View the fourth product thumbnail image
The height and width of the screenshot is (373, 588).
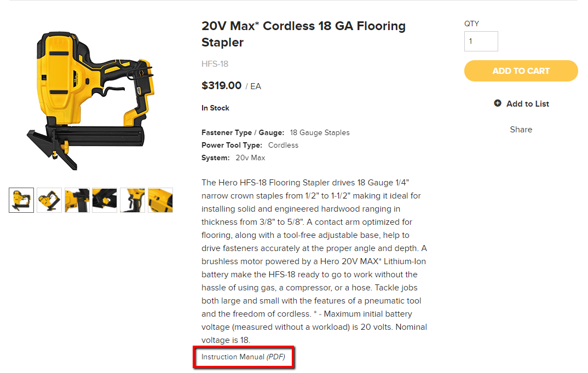(x=105, y=200)
